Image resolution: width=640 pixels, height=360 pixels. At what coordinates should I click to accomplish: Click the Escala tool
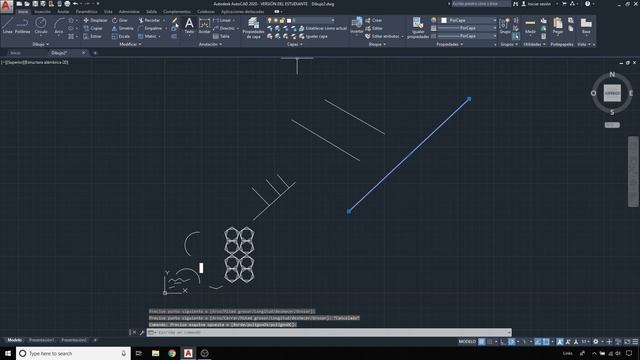click(121, 36)
